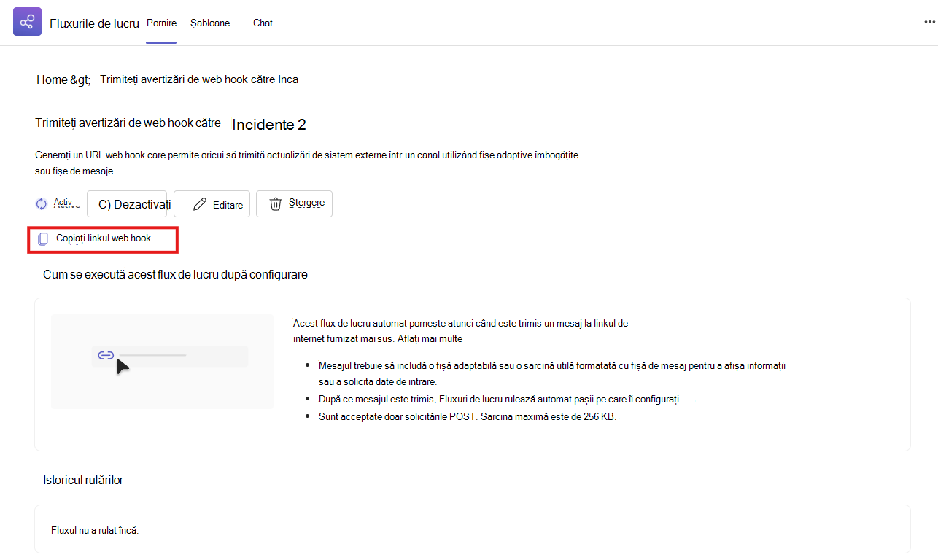
Task: Click the Fluxurile de lucru title
Action: click(94, 23)
